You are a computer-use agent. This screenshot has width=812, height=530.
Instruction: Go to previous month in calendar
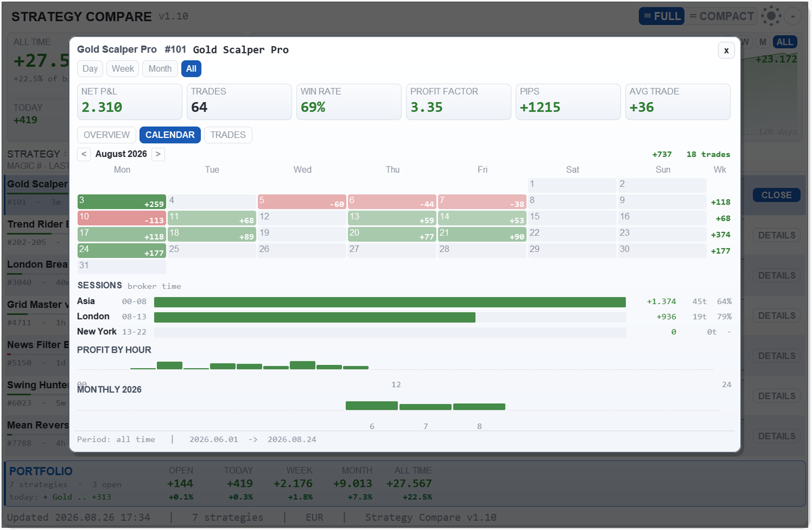[x=84, y=154]
